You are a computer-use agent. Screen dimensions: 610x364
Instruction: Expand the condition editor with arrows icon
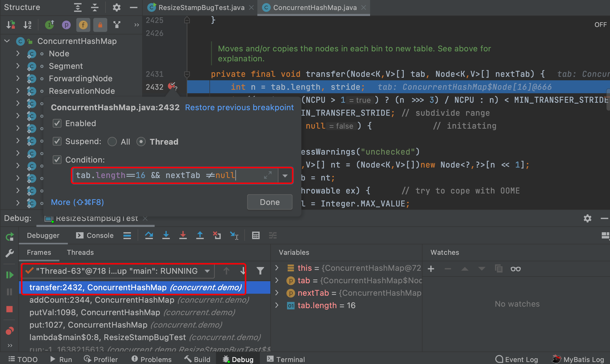coord(268,175)
